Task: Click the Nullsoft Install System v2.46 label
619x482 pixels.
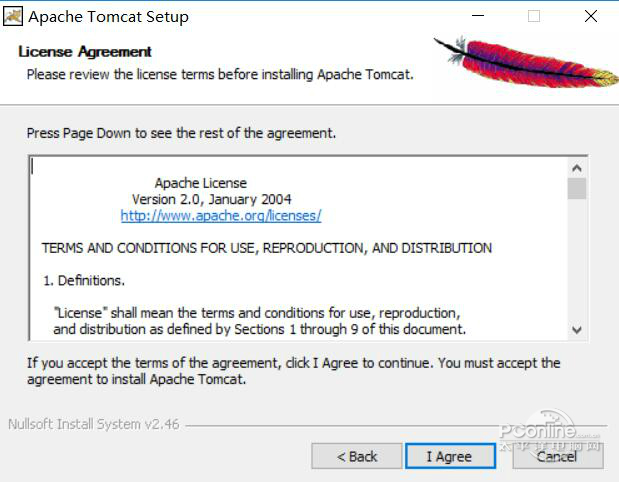Action: coord(94,424)
